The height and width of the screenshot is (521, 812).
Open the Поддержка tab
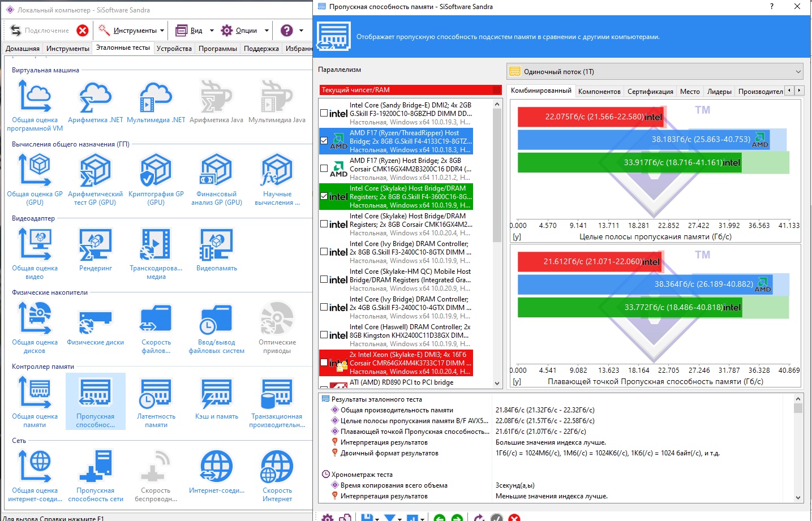point(261,49)
